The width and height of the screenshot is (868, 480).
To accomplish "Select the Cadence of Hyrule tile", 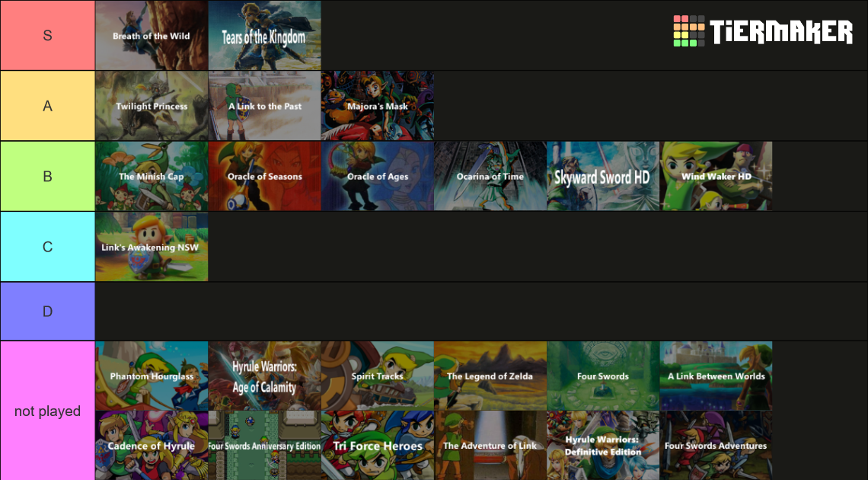I will click(152, 446).
